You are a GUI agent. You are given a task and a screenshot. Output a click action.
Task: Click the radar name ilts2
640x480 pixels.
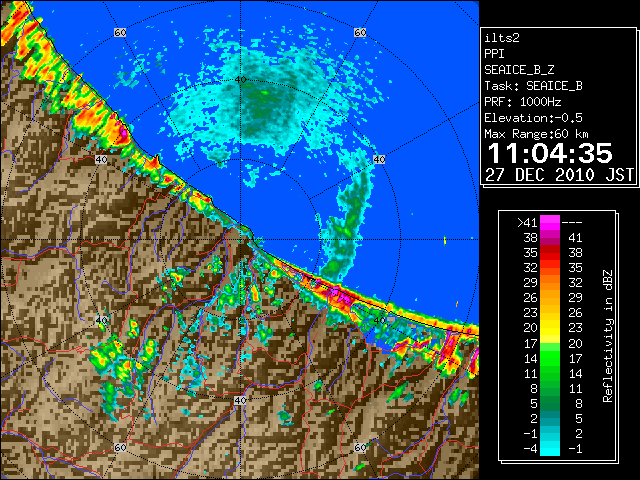pos(502,38)
